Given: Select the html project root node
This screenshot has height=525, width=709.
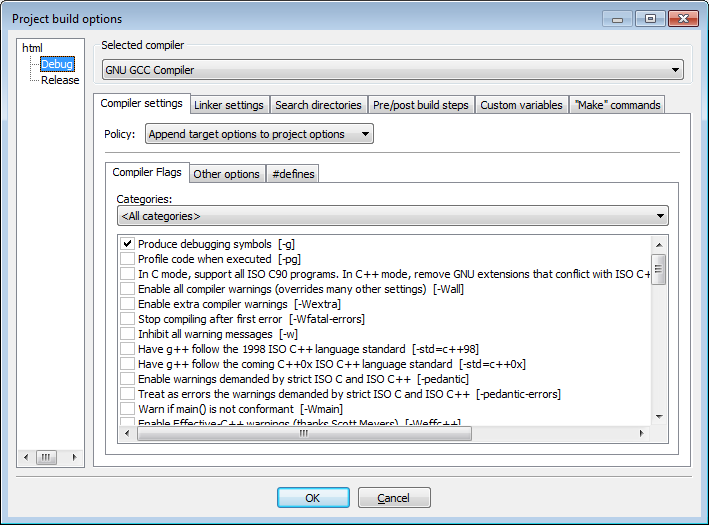Looking at the screenshot, I should coord(32,48).
